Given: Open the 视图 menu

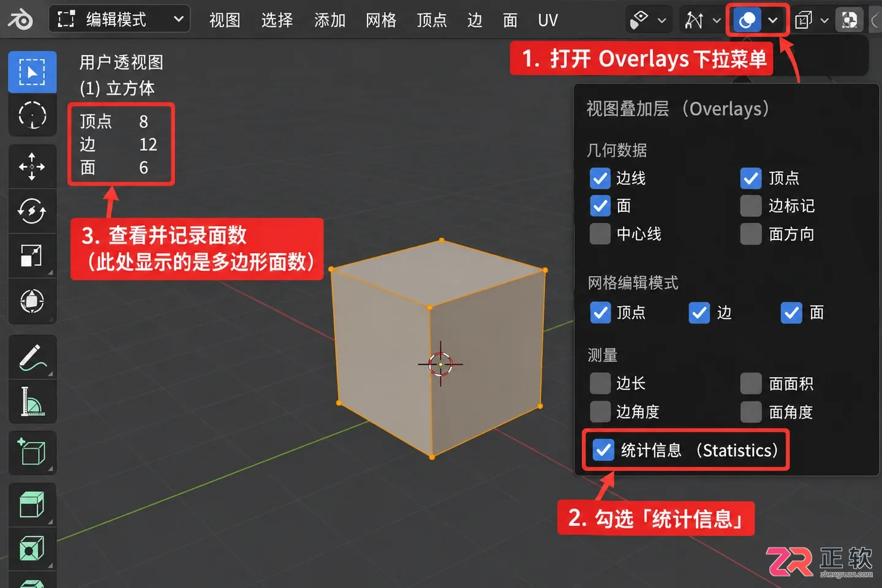Looking at the screenshot, I should point(225,20).
